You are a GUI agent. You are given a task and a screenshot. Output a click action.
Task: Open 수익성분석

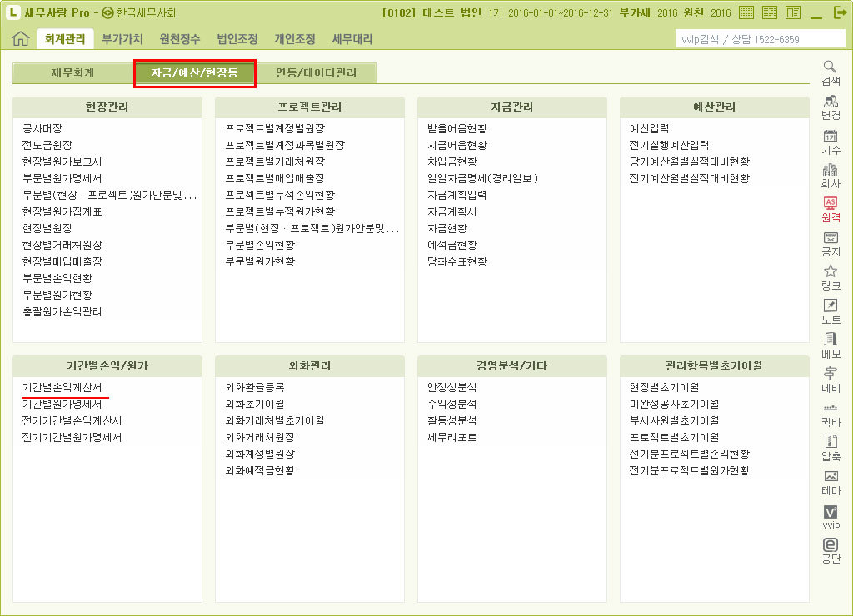452,404
